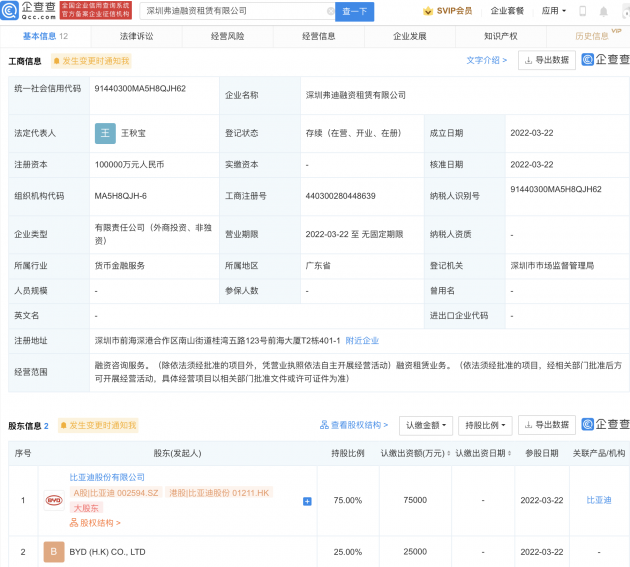630x567 pixels.
Task: Click 工商注册号 440300280448639 value
Action: 340,196
